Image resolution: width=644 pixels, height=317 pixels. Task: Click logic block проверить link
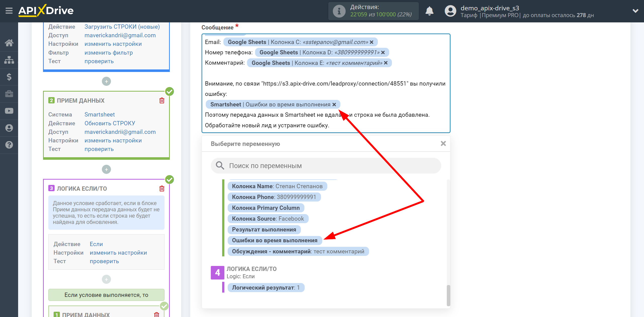(x=104, y=261)
